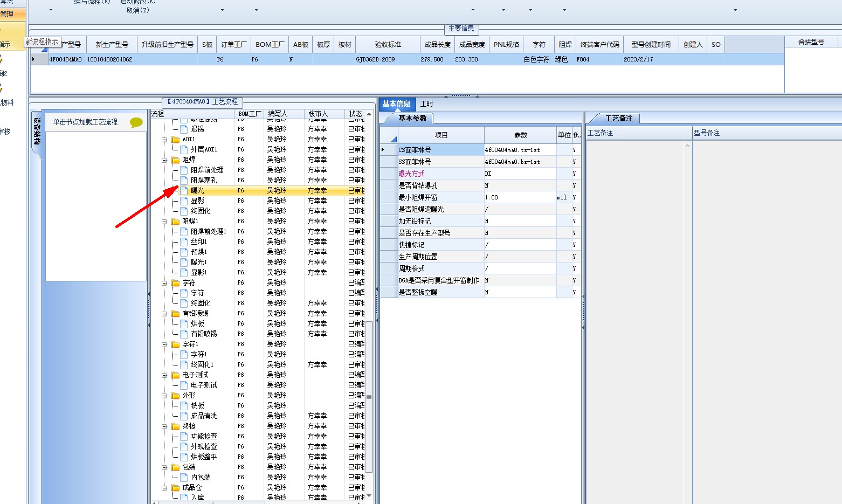
Task: Collapse the 终检 tree node
Action: [164, 426]
